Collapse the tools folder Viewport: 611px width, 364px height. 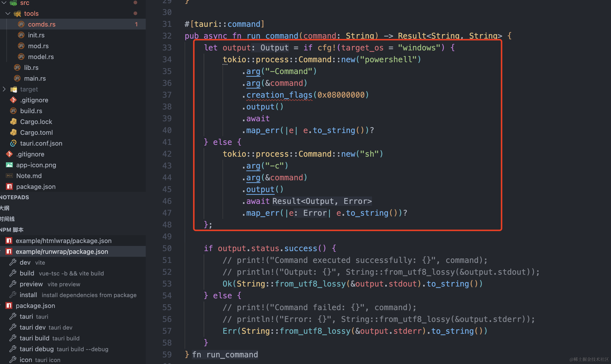(x=8, y=13)
